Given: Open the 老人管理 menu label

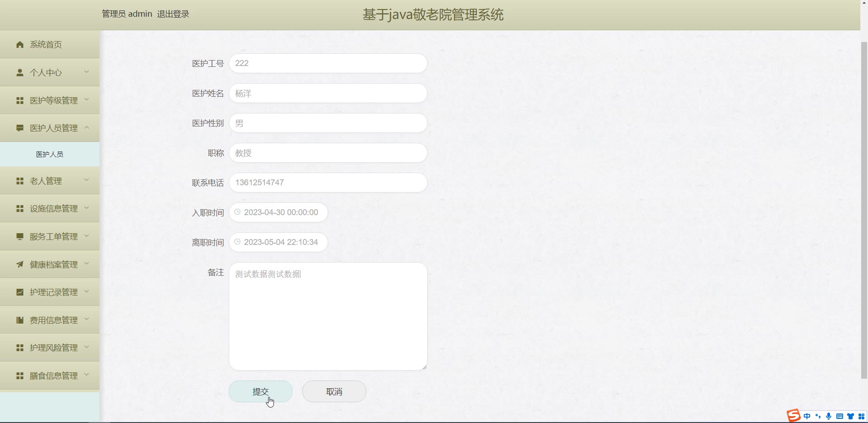Looking at the screenshot, I should click(46, 181).
